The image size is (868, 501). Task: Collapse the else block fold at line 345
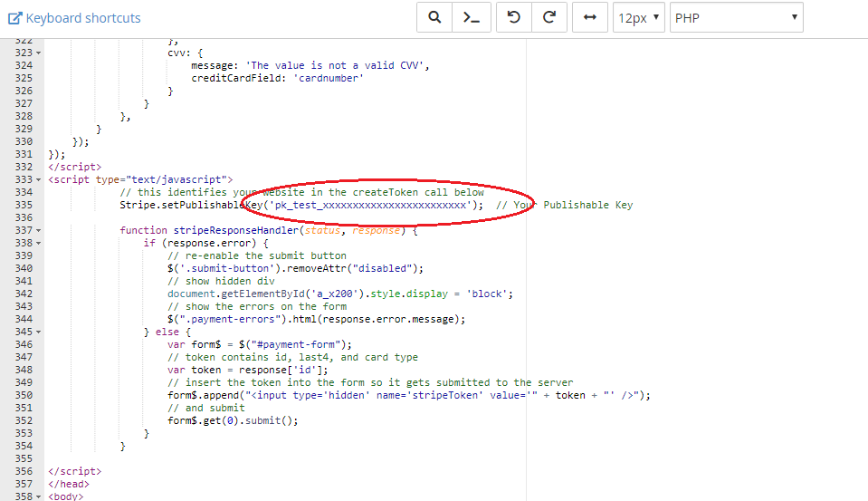[x=38, y=332]
